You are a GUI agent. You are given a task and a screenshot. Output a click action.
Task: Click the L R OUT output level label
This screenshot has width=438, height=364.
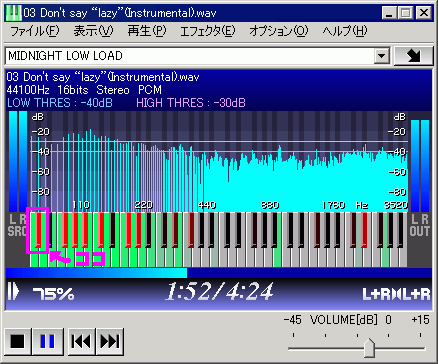[420, 225]
